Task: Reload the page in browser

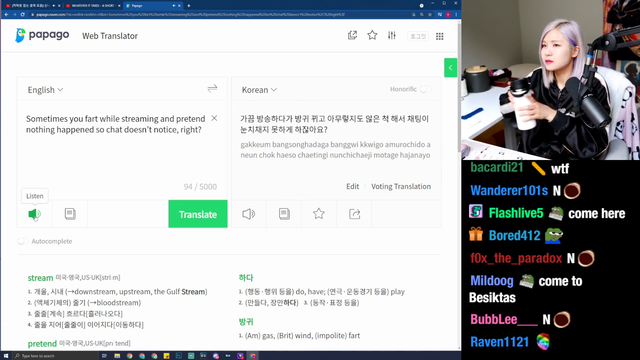Action: pos(22,14)
